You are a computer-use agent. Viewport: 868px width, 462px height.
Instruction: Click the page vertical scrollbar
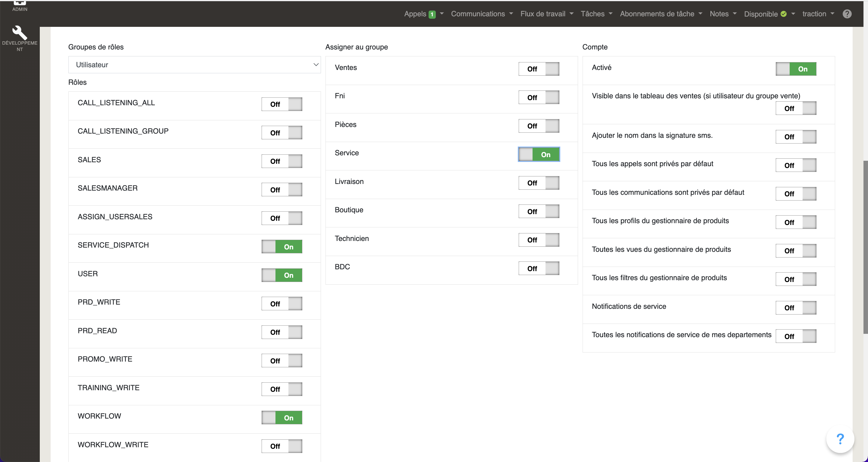(x=865, y=247)
